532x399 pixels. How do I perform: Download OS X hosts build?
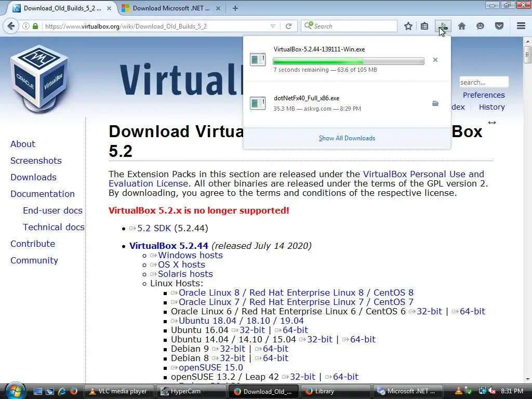tap(181, 264)
